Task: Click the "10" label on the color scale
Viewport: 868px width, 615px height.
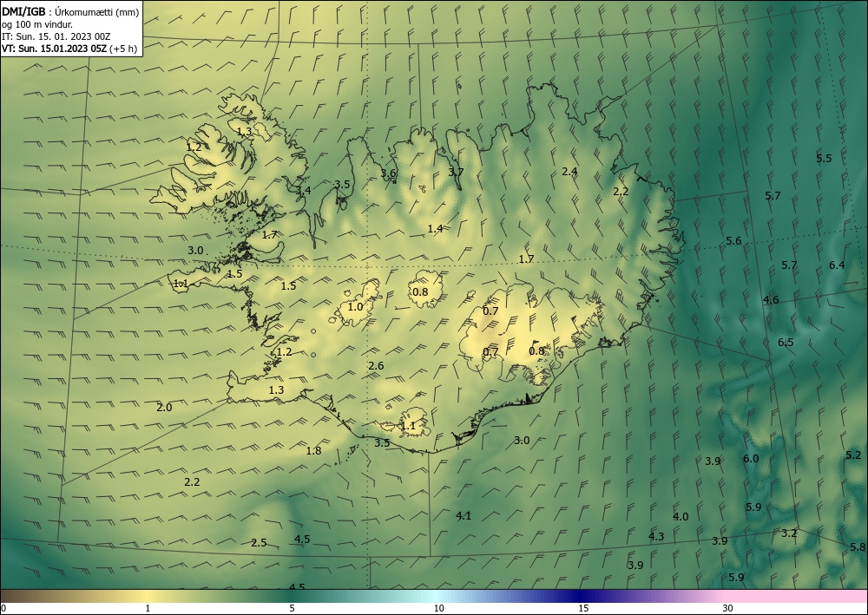Action: pos(438,609)
